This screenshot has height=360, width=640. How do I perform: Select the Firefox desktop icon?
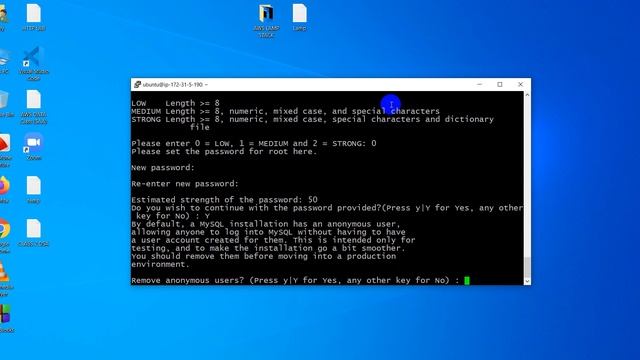[4, 189]
